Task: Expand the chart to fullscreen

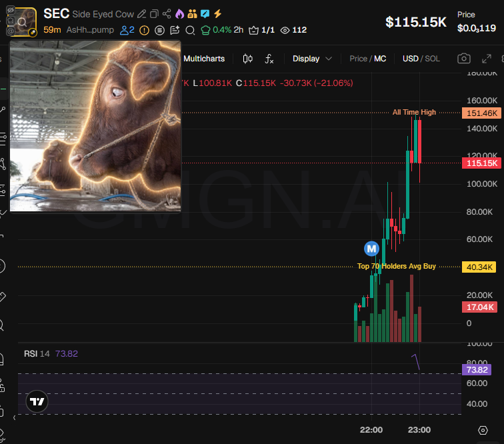Action: (x=486, y=59)
